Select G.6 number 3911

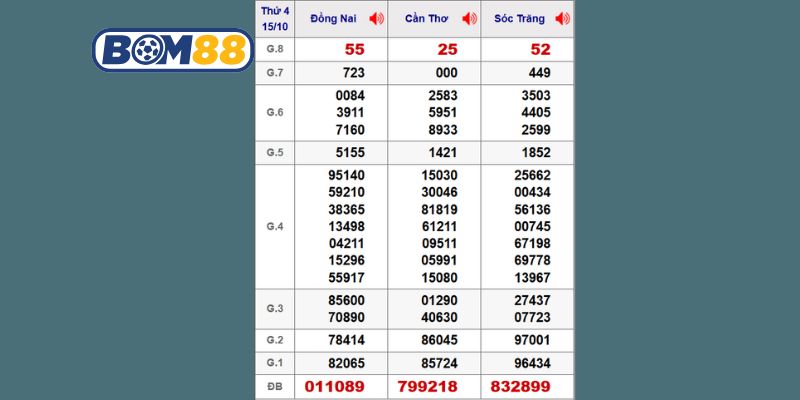pyautogui.click(x=350, y=113)
